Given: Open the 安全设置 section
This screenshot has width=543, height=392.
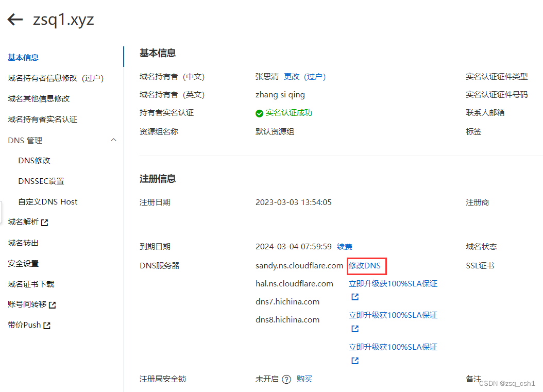Looking at the screenshot, I should 23,263.
